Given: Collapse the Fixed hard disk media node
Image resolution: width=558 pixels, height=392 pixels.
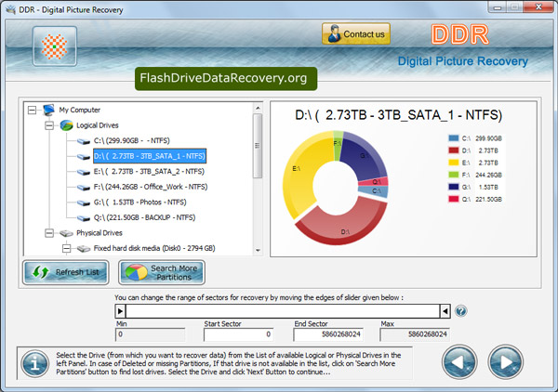Looking at the screenshot, I should click(66, 248).
